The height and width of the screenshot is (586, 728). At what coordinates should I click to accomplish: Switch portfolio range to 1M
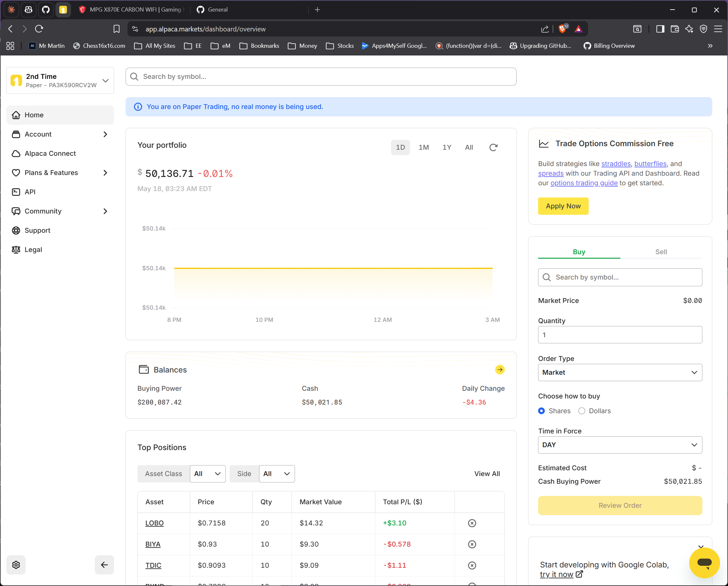424,147
